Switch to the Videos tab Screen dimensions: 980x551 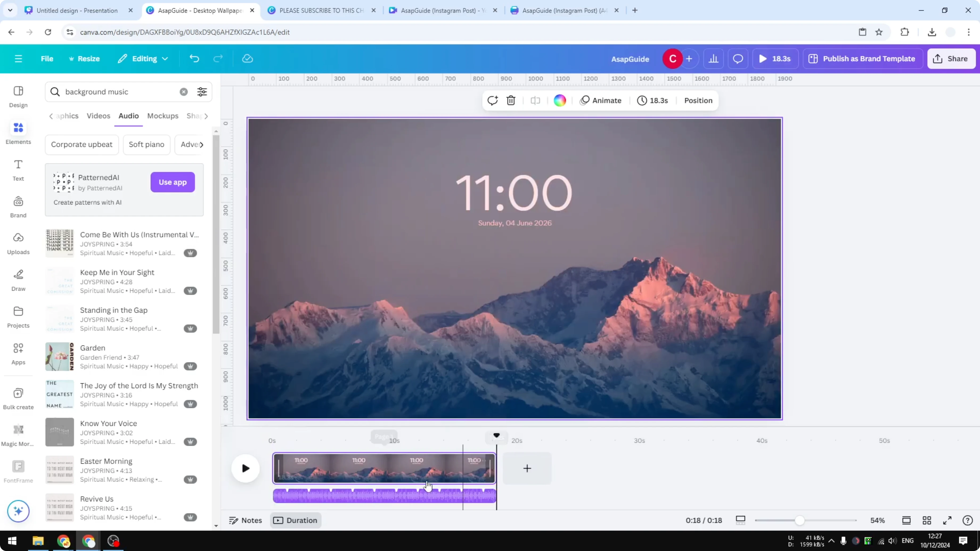click(x=98, y=116)
